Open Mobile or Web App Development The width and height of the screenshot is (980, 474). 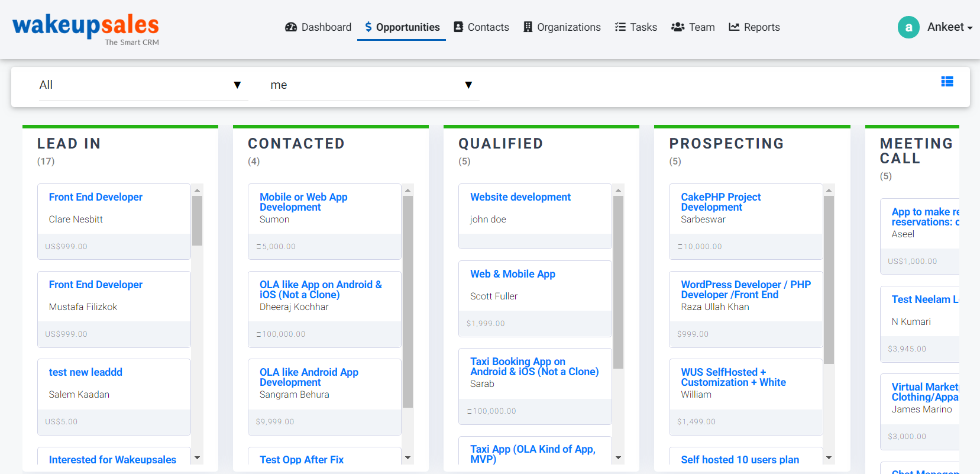(x=303, y=202)
